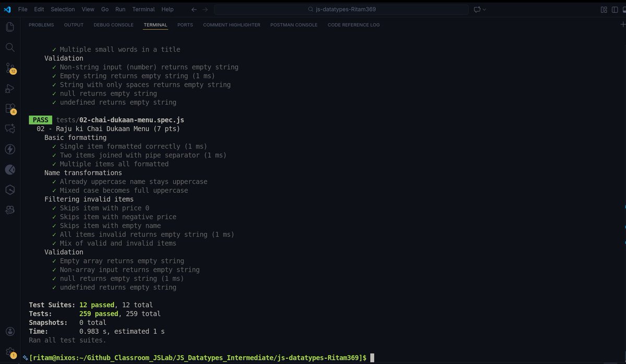Open the Explorer view in activity bar
The height and width of the screenshot is (364, 626).
coord(10,27)
